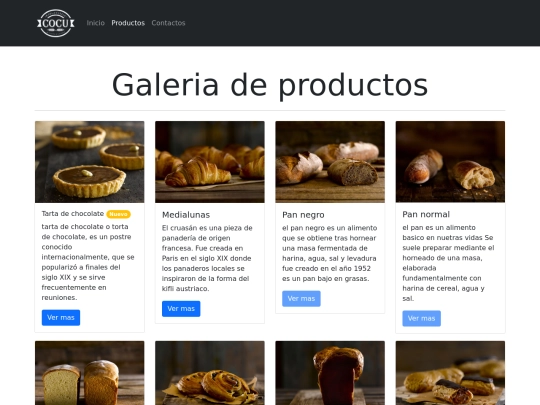This screenshot has height=405, width=540.
Task: Select the Productos nav item
Action: tap(128, 23)
